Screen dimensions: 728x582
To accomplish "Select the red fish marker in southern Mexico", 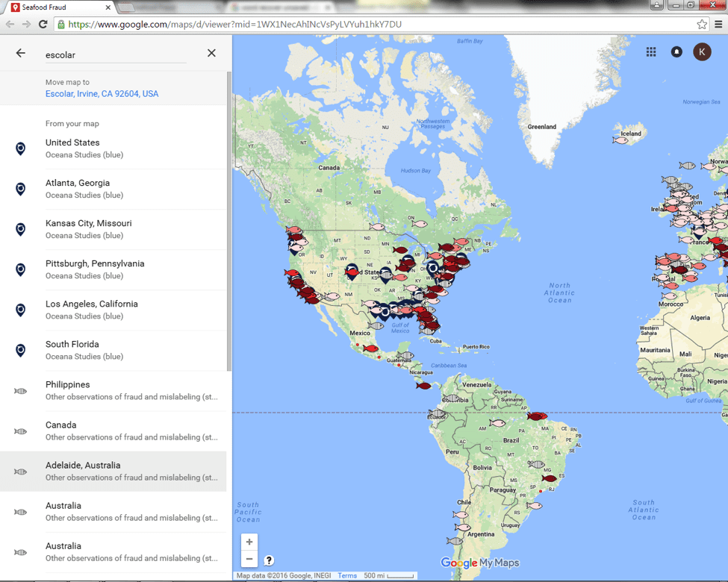I will point(370,348).
